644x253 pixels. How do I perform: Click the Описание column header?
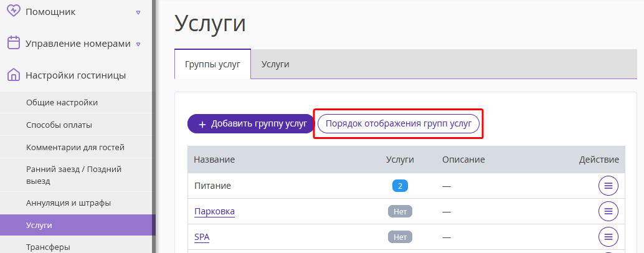pos(463,160)
